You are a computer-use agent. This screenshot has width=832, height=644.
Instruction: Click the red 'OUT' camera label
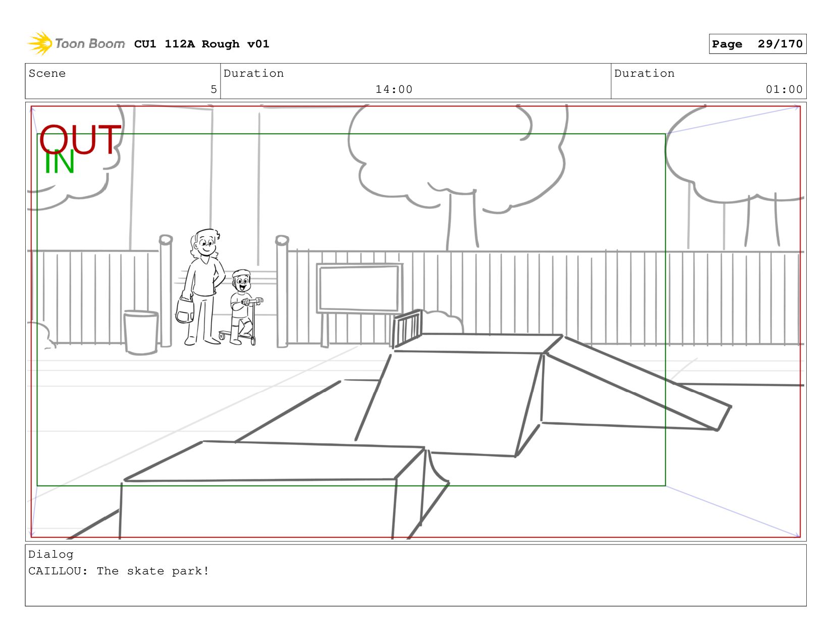(80, 139)
